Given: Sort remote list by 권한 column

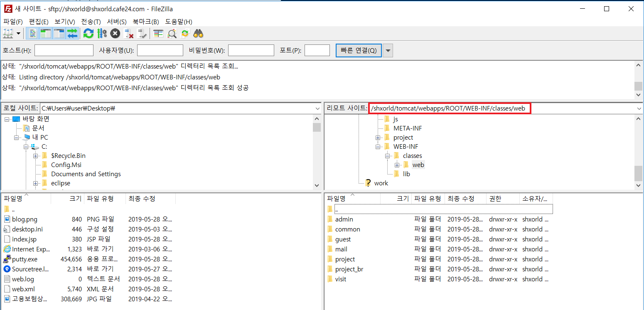Looking at the screenshot, I should point(503,199).
